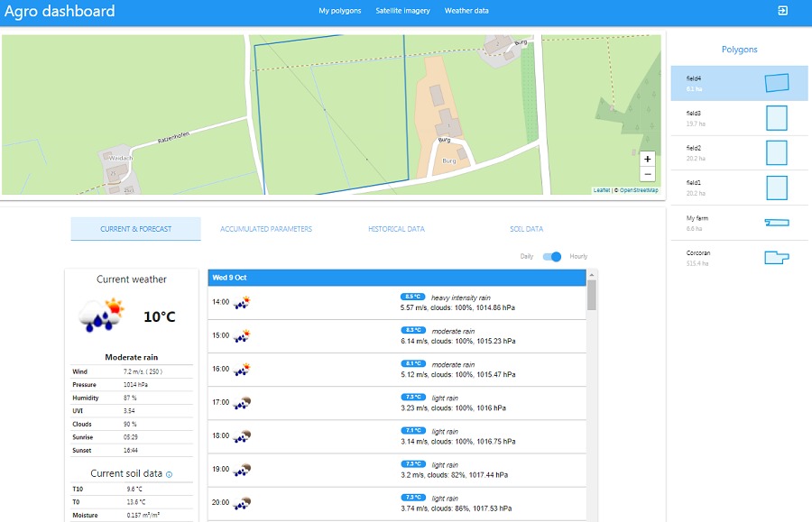Switch to Soil Data tab
Screen dimensions: 812x522
(527, 229)
